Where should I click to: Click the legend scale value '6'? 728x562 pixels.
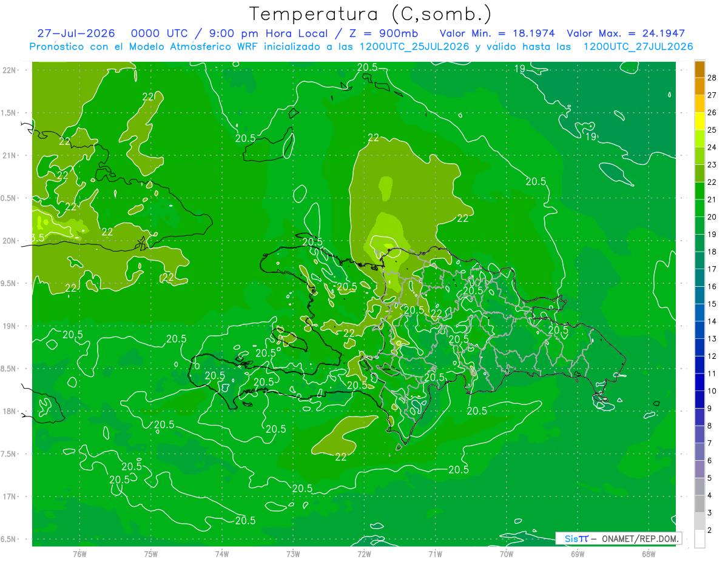(710, 461)
